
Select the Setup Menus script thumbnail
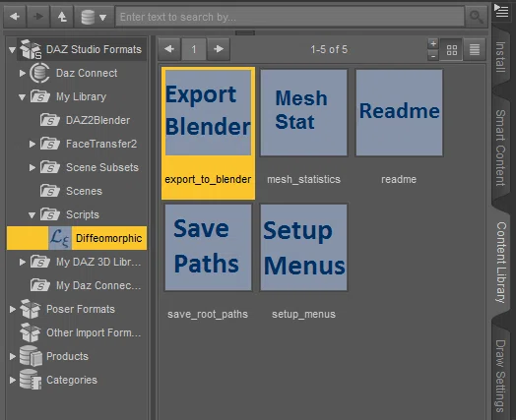(x=303, y=247)
